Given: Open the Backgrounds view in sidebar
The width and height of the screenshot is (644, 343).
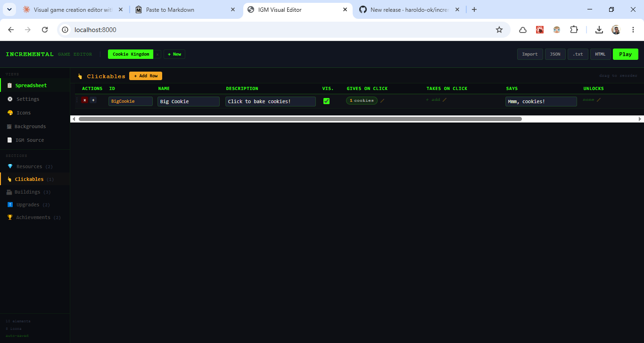Looking at the screenshot, I should [x=35, y=126].
